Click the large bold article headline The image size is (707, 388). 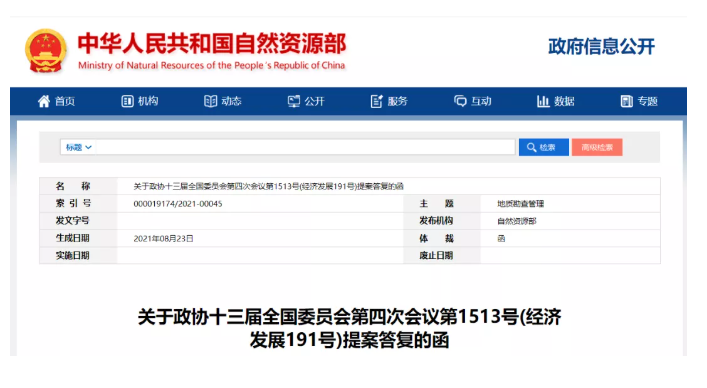[349, 329]
